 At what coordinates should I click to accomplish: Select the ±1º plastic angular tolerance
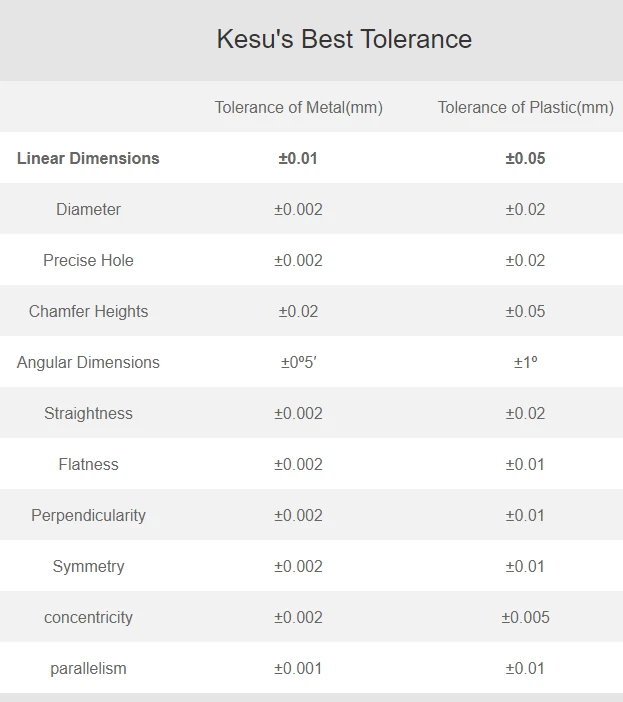[525, 362]
